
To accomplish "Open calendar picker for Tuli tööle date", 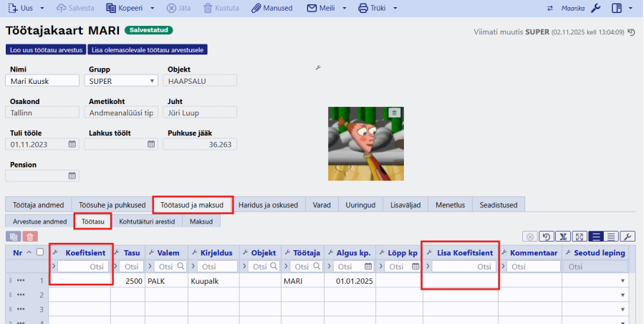I will (x=72, y=144).
